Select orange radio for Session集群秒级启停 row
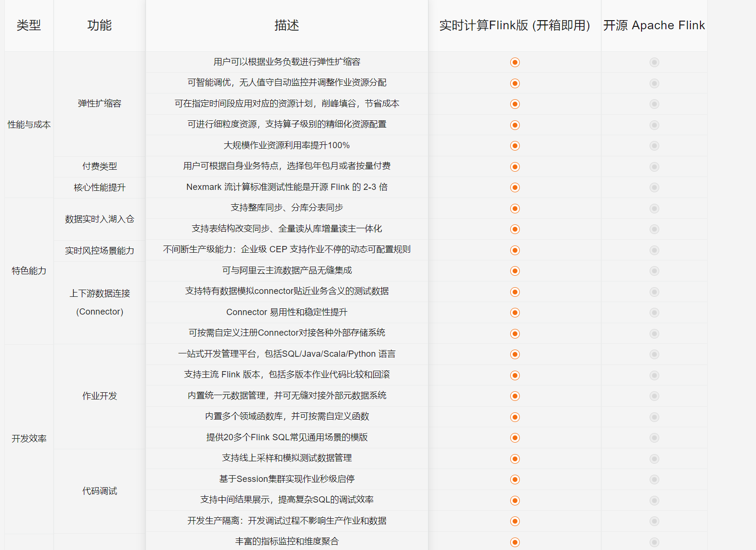Image resolution: width=756 pixels, height=550 pixels. 515,480
